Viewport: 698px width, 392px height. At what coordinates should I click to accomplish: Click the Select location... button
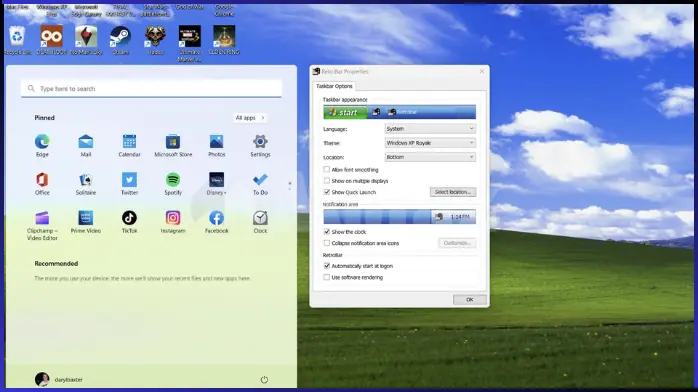pos(453,192)
